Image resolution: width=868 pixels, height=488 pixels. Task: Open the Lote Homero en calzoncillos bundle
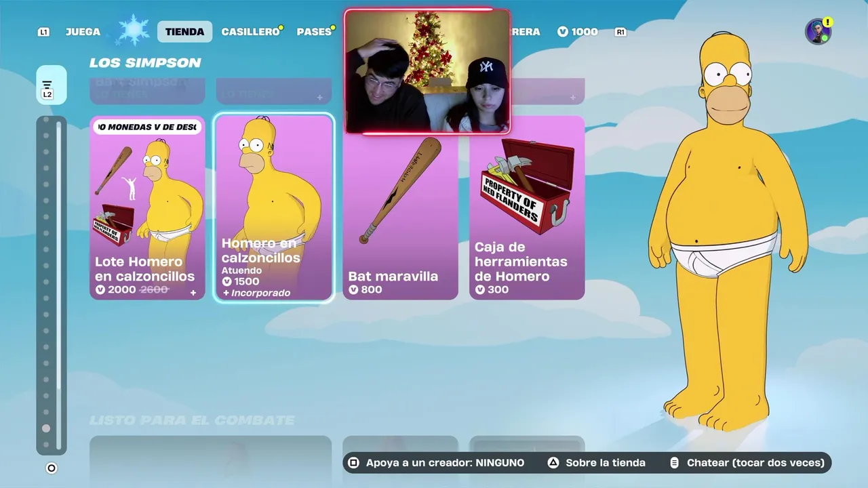pyautogui.click(x=147, y=207)
